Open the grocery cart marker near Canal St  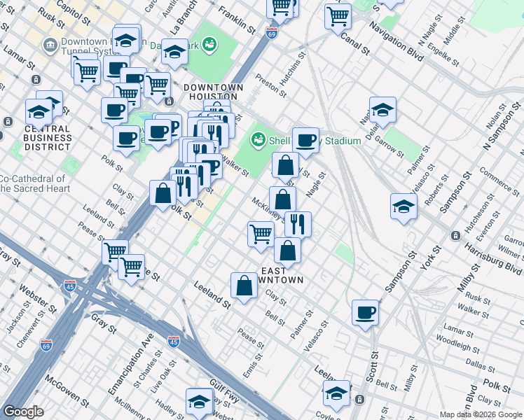(338, 17)
